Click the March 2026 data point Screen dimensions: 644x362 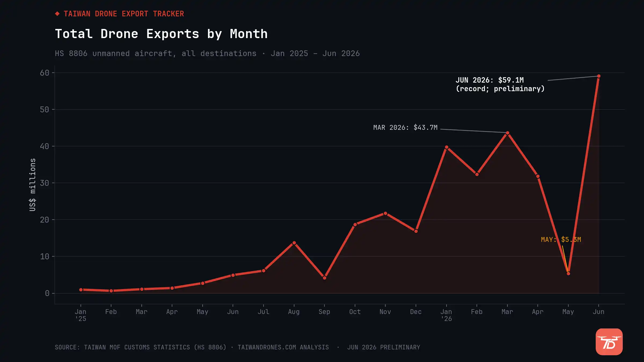tap(507, 133)
